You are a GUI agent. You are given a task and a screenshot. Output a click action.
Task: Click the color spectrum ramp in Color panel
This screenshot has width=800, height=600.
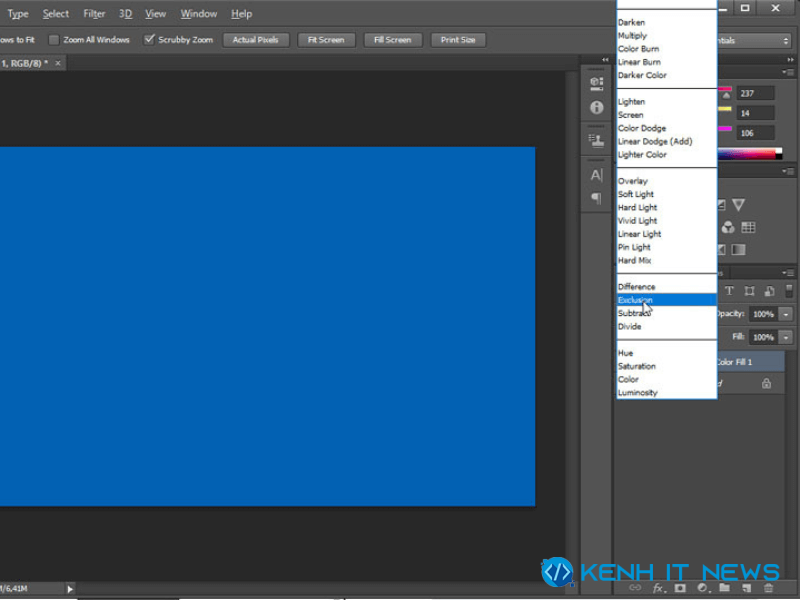click(749, 154)
